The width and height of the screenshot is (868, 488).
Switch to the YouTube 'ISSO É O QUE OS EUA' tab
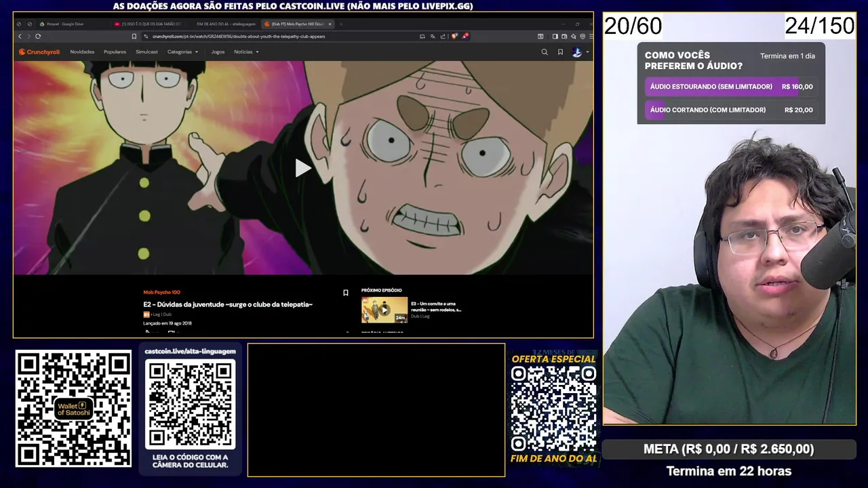[149, 24]
